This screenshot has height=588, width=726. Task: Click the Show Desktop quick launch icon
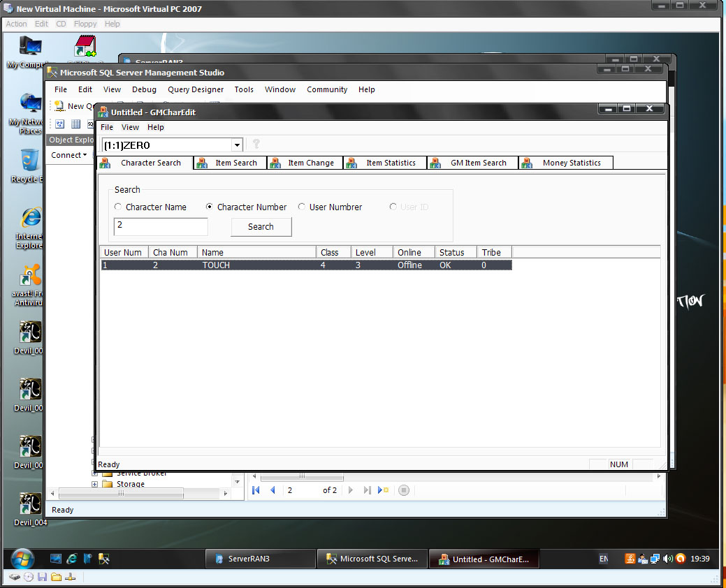[56, 559]
